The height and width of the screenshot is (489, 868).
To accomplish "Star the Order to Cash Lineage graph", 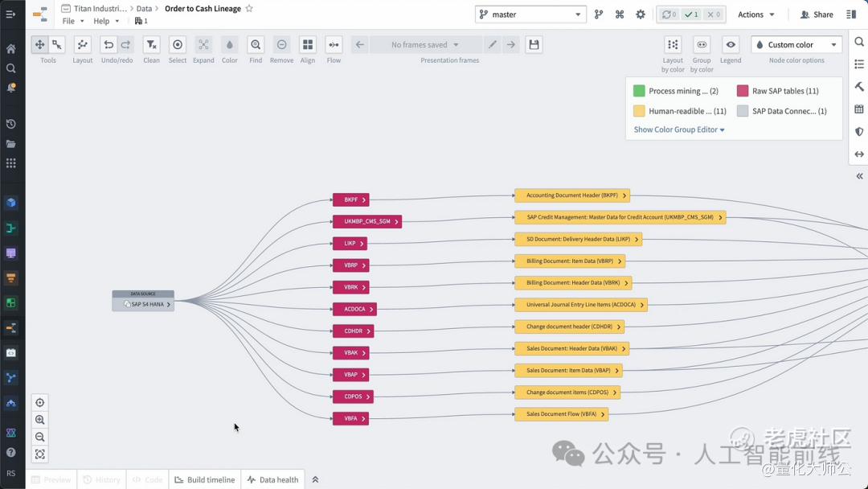I will coord(249,8).
